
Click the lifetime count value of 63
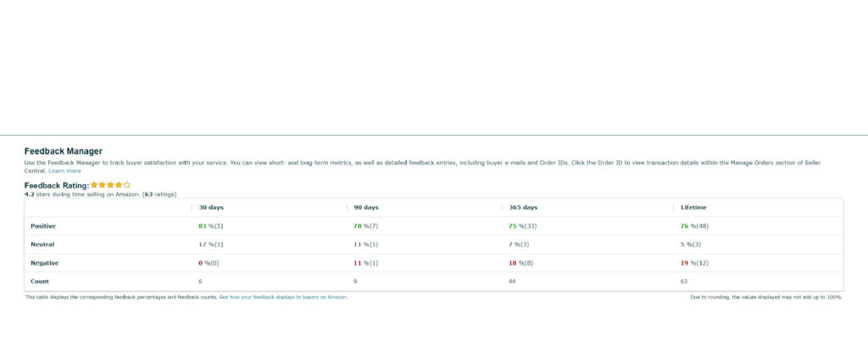click(x=684, y=281)
